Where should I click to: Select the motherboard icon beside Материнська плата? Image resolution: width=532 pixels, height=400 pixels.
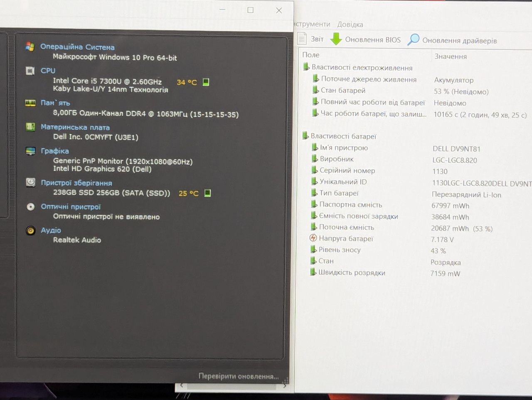tap(30, 127)
